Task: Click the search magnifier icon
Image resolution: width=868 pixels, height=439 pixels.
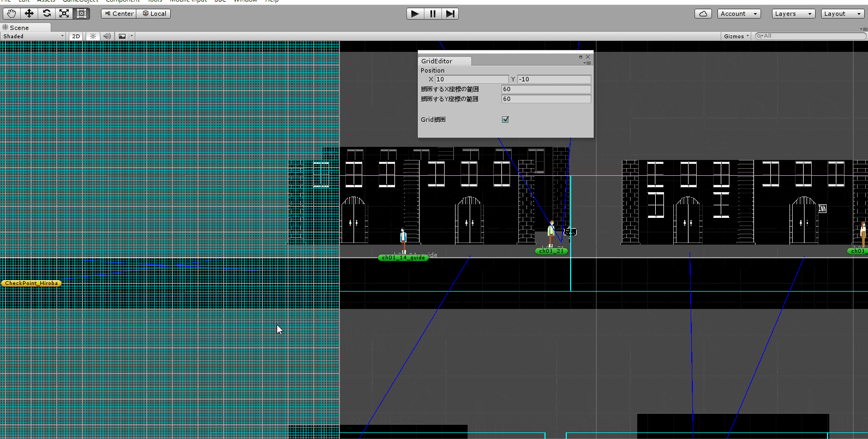Action: 759,36
